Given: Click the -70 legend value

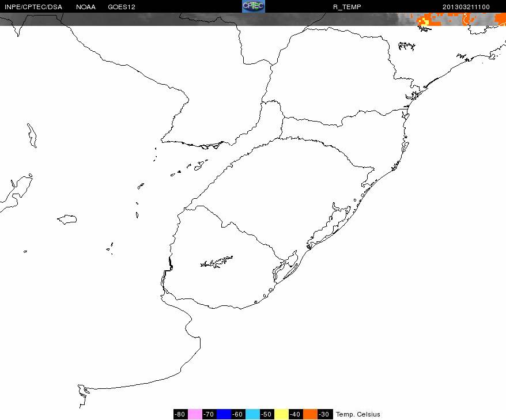Looking at the screenshot, I should [x=209, y=414].
